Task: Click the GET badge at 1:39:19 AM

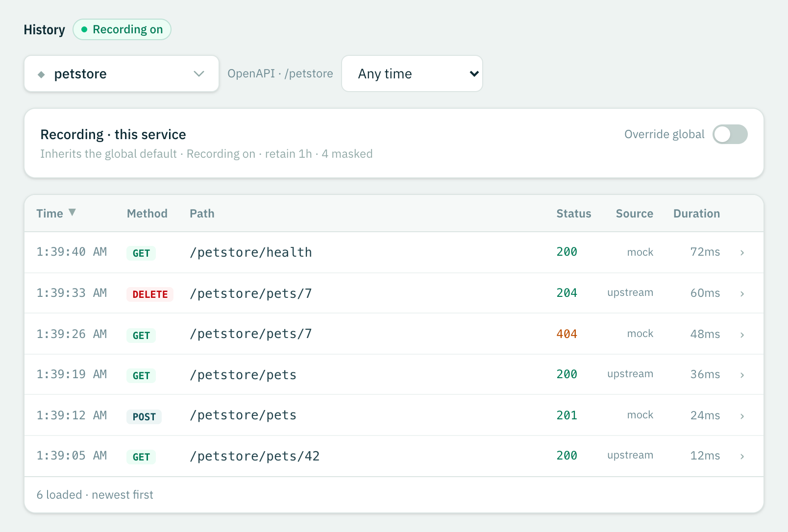Action: click(x=141, y=376)
